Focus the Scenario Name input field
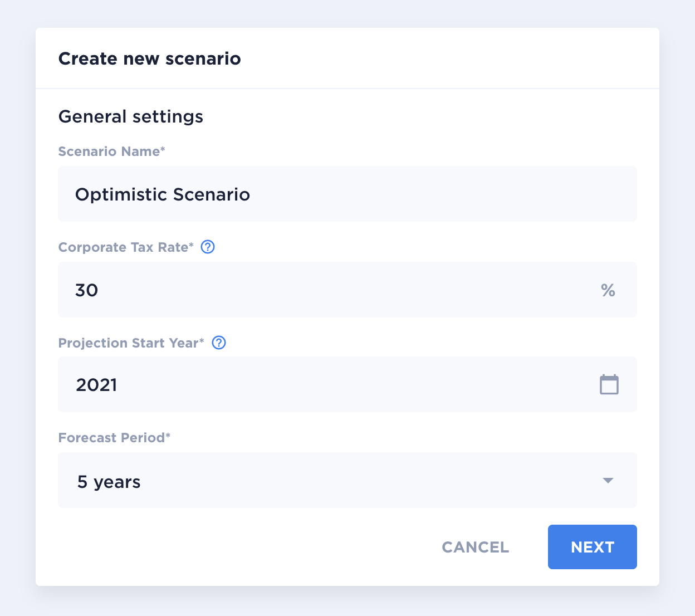 click(x=347, y=194)
